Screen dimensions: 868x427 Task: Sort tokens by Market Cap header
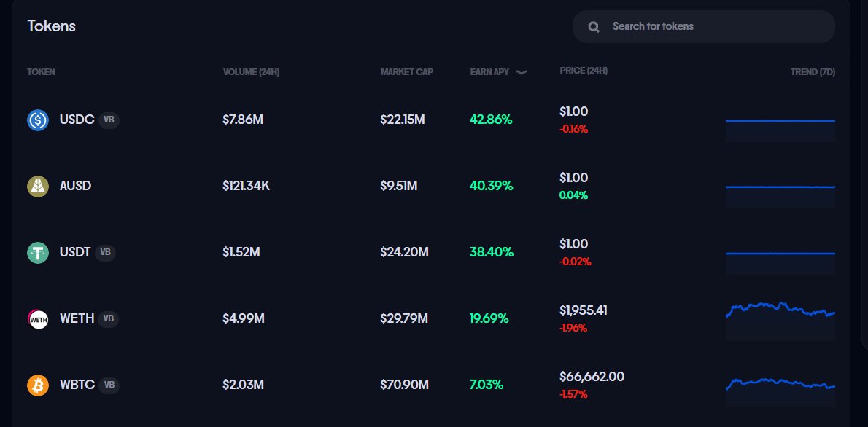click(x=406, y=72)
